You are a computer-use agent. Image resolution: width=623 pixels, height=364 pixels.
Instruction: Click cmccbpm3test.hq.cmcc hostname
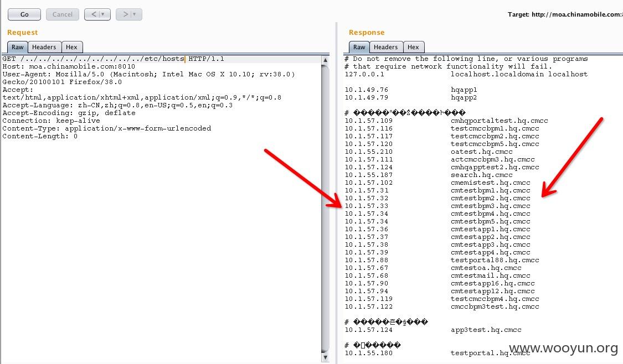pos(495,306)
